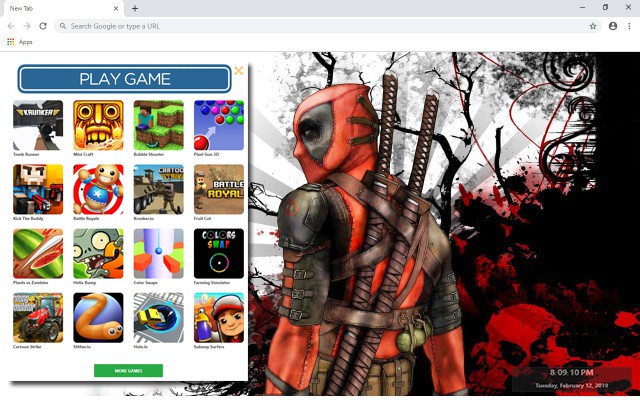Close the game panel with orange X

(239, 71)
